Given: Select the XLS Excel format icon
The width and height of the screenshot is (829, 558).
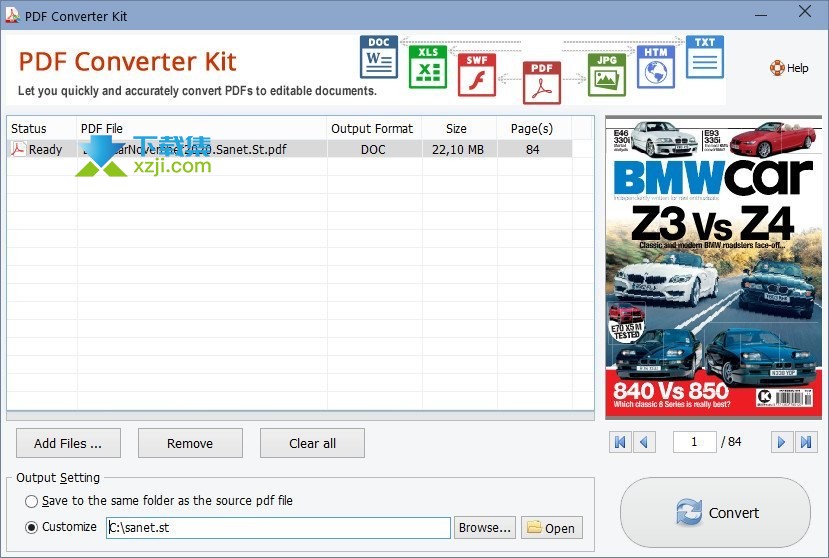Looking at the screenshot, I should 428,67.
